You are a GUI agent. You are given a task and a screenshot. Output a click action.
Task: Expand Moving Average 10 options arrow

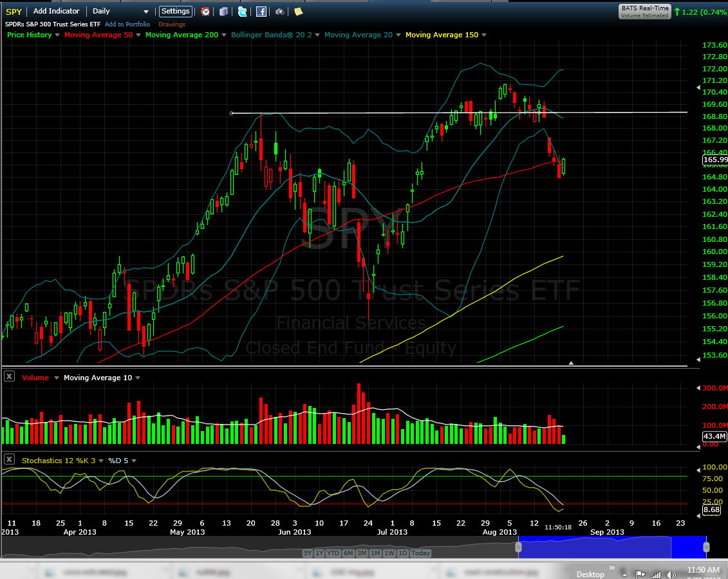(x=138, y=378)
